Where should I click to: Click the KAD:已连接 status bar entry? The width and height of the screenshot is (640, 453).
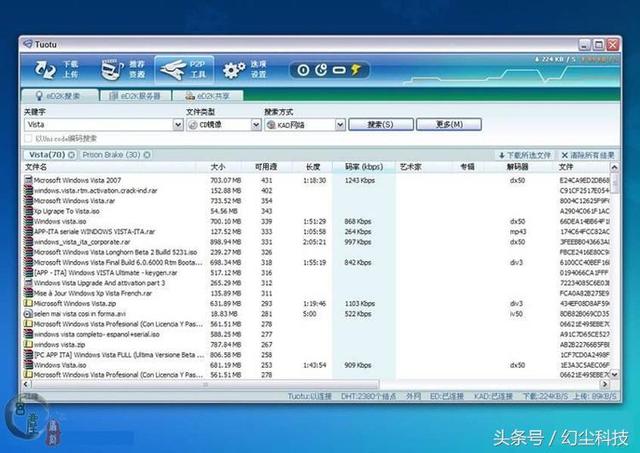493,396
